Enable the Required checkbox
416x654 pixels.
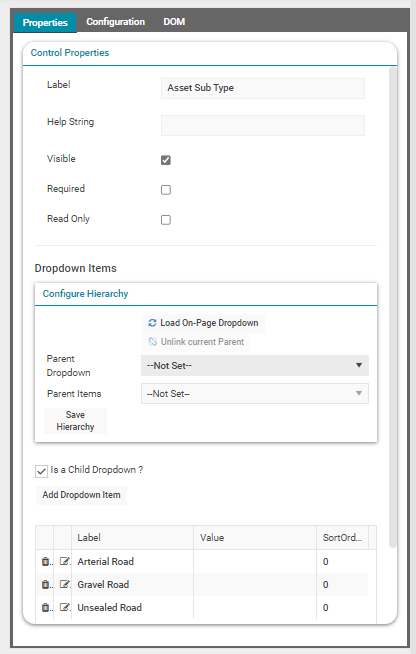pos(166,190)
